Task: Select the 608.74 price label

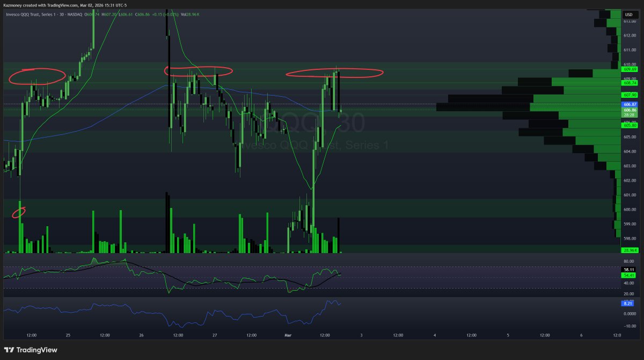Action: coord(630,83)
